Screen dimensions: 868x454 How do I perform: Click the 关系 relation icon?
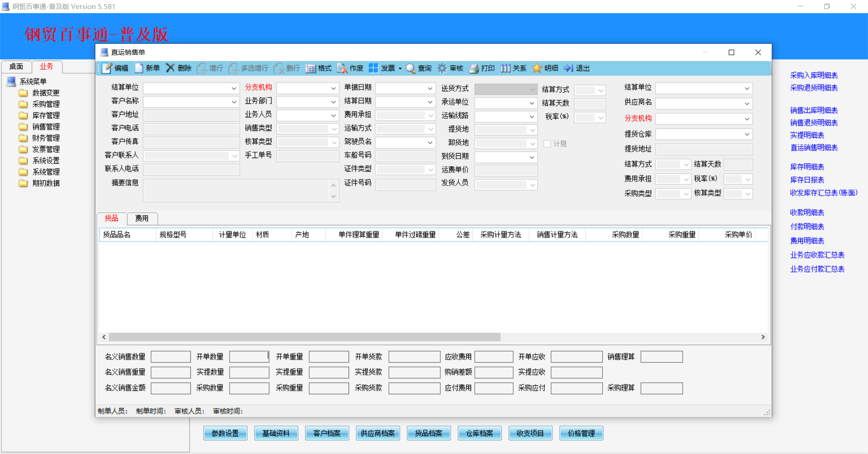click(x=513, y=68)
